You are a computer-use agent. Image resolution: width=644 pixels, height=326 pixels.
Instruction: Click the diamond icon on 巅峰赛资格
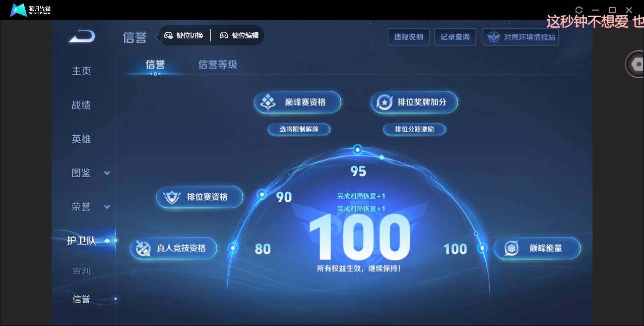click(268, 102)
